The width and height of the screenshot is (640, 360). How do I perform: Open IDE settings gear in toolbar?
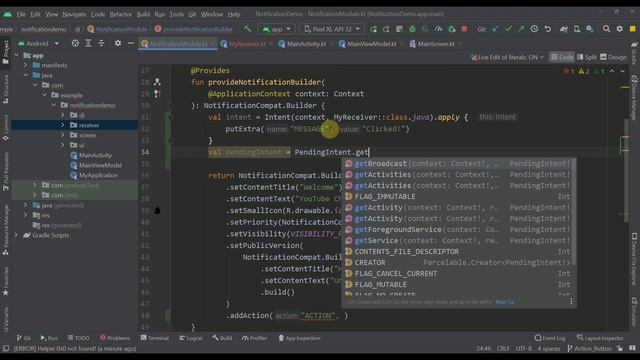click(620, 29)
